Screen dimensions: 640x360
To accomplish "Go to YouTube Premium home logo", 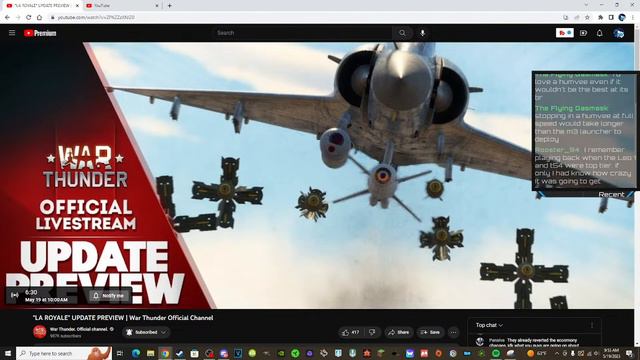I will point(40,33).
